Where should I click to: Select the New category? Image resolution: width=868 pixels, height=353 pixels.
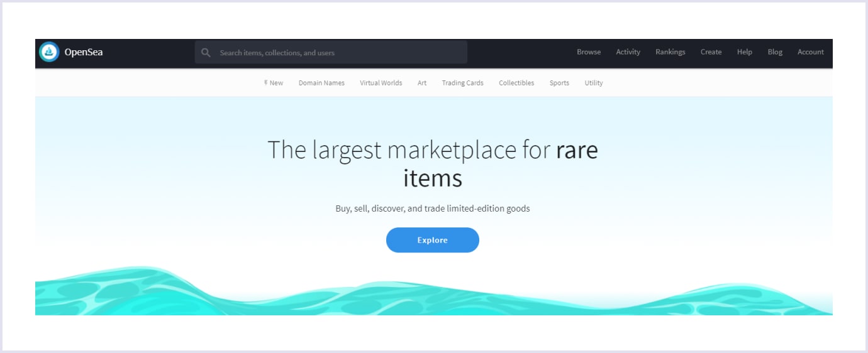click(274, 83)
